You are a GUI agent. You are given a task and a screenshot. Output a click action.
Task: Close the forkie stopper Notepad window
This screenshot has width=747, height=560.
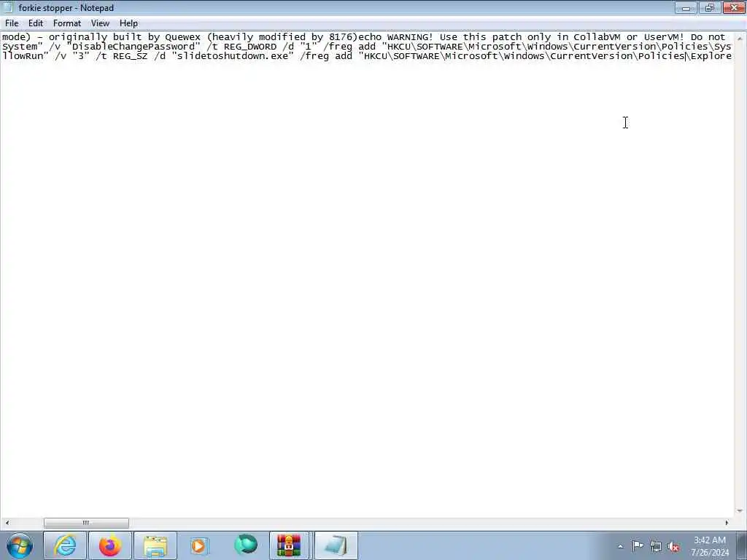734,7
